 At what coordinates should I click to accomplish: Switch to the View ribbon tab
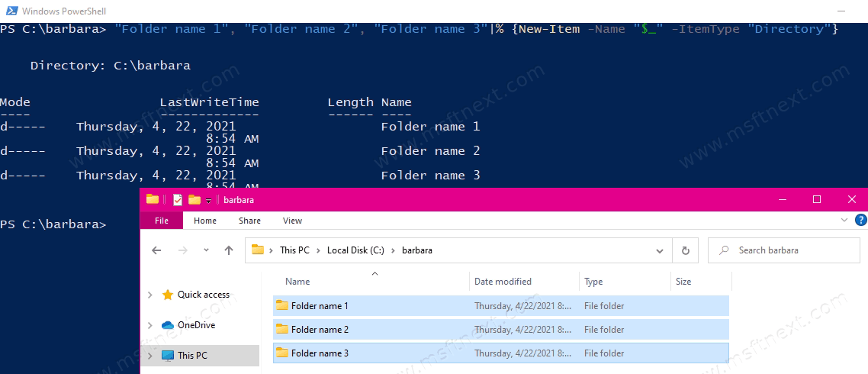point(292,221)
